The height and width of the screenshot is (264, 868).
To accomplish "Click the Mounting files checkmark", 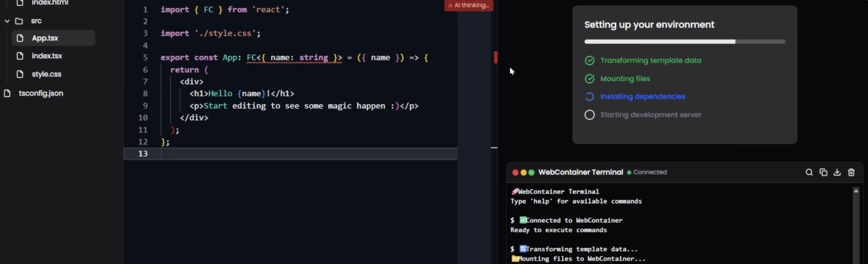I will (x=589, y=79).
